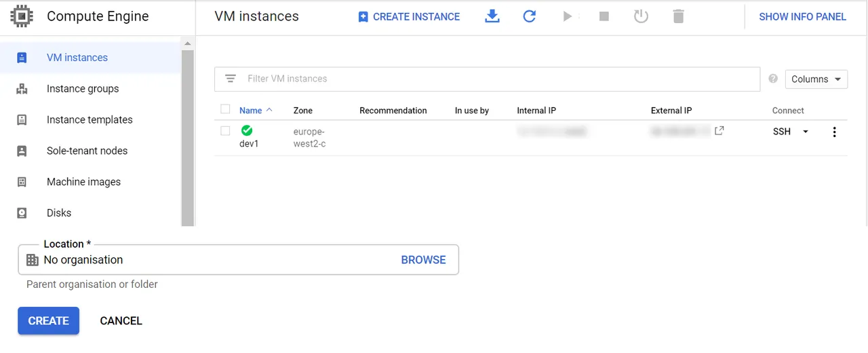
Task: Click the Location 'No organisation' field
Action: point(238,260)
